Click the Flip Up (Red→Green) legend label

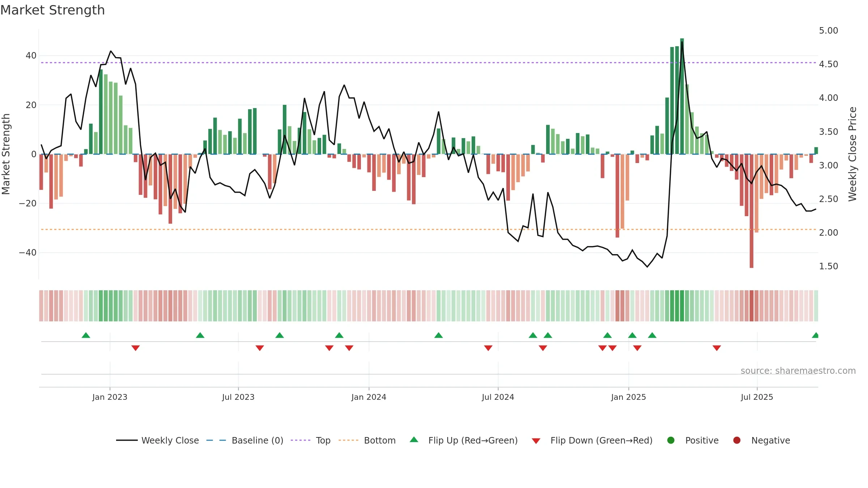pos(473,440)
